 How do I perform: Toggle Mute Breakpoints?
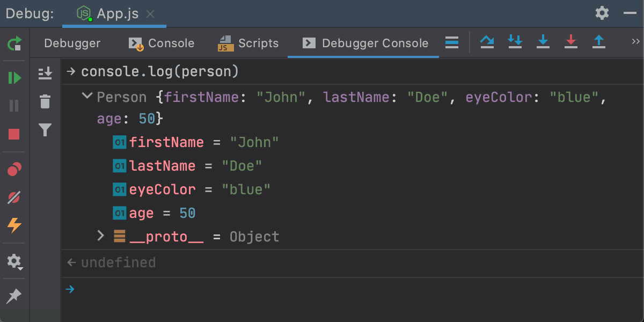14,197
